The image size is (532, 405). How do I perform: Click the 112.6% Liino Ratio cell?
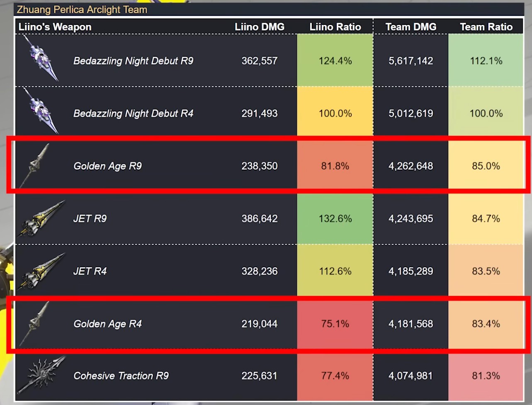pyautogui.click(x=335, y=271)
